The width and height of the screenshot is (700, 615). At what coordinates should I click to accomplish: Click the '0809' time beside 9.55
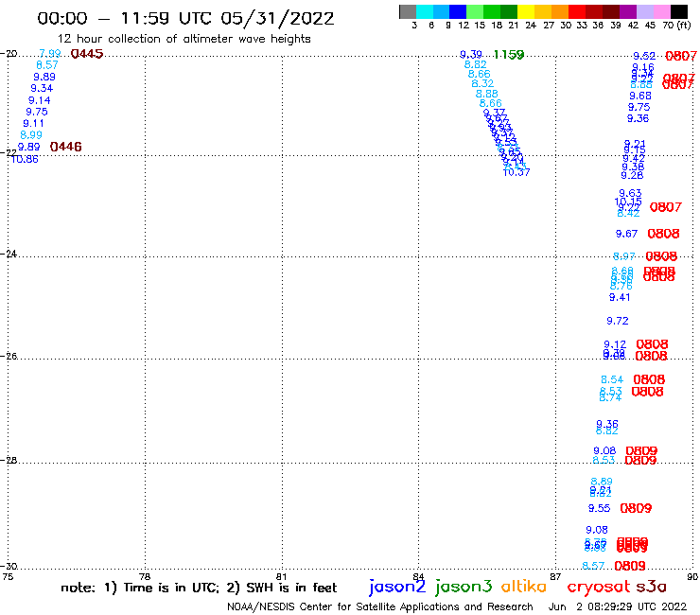click(637, 508)
